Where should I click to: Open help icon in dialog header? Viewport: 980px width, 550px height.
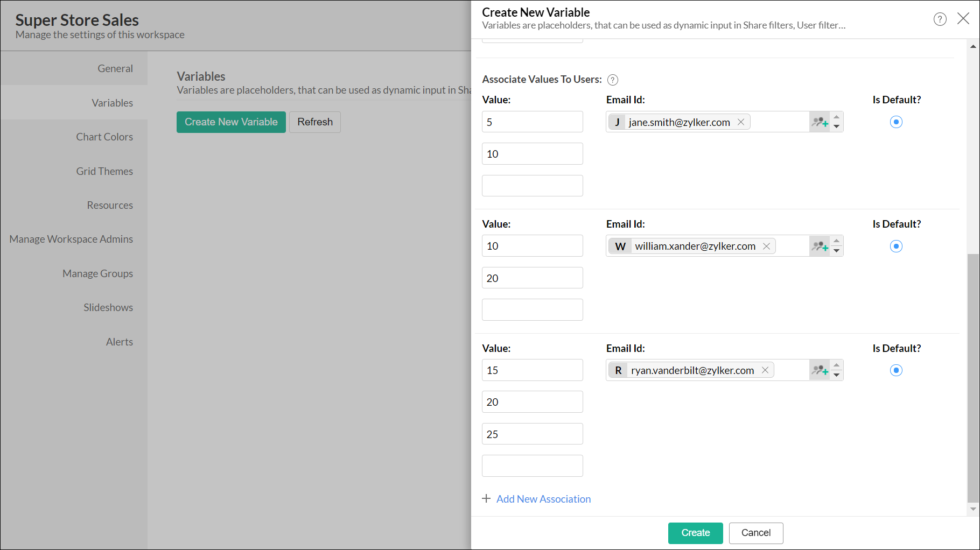tap(940, 19)
